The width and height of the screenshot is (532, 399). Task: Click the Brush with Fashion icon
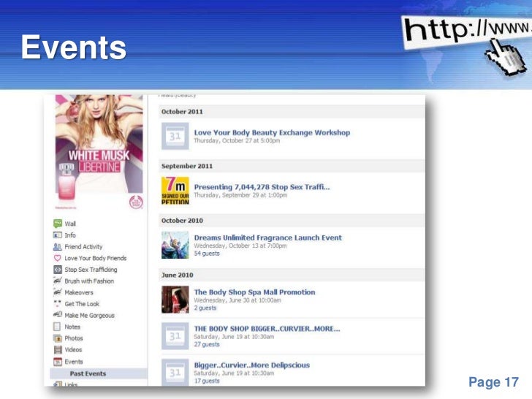[58, 281]
